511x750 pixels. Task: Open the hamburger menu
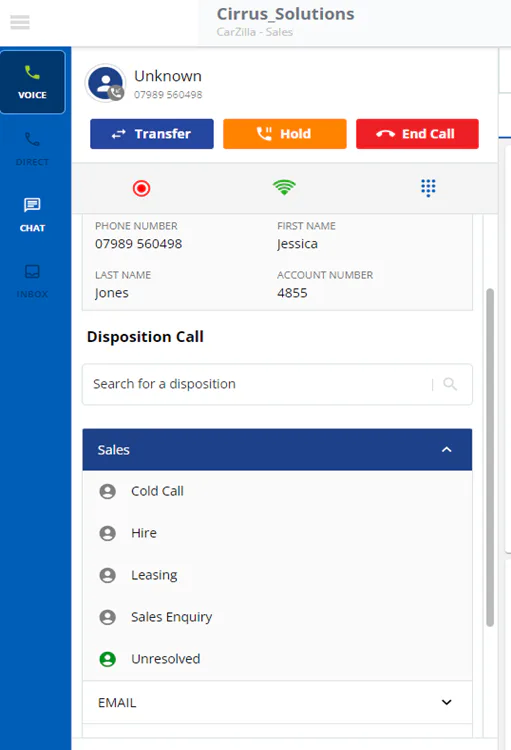click(x=20, y=22)
